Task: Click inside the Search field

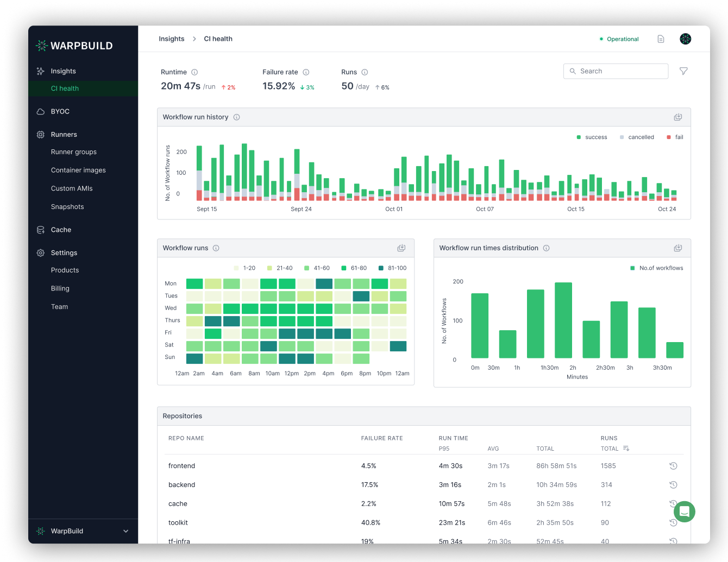Action: click(616, 71)
